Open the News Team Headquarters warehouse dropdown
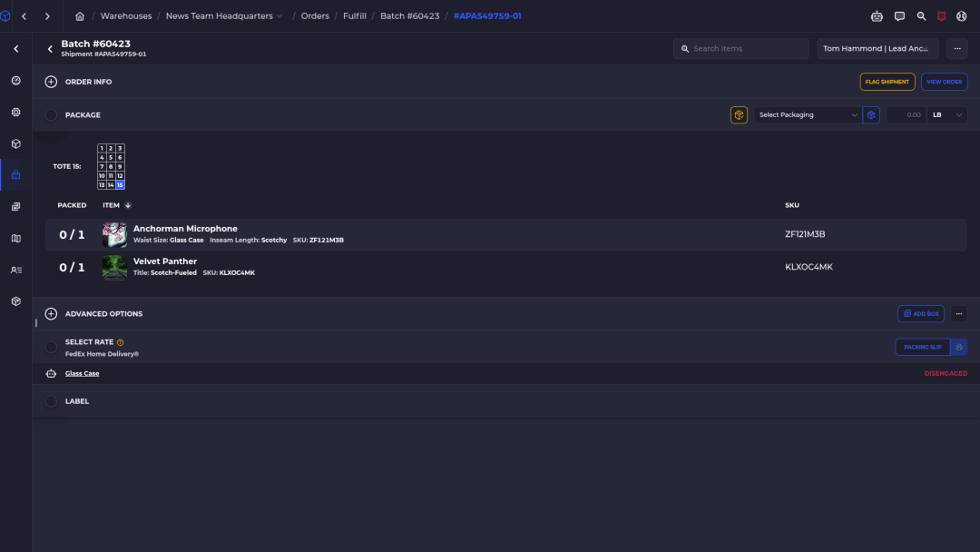980x552 pixels. point(224,16)
